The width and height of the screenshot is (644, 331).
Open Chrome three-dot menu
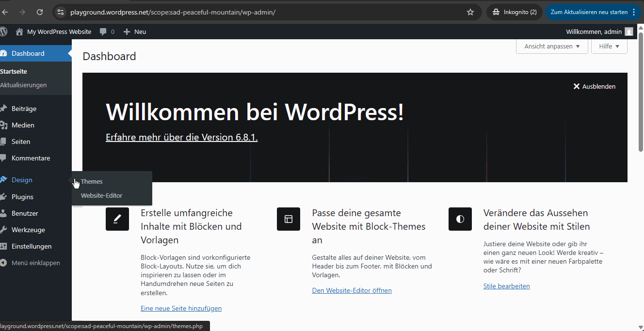point(634,12)
